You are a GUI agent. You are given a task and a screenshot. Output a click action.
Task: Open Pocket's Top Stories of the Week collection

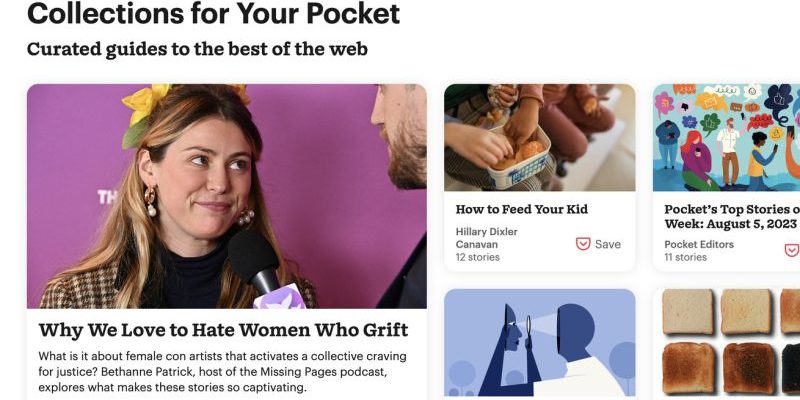click(732, 216)
